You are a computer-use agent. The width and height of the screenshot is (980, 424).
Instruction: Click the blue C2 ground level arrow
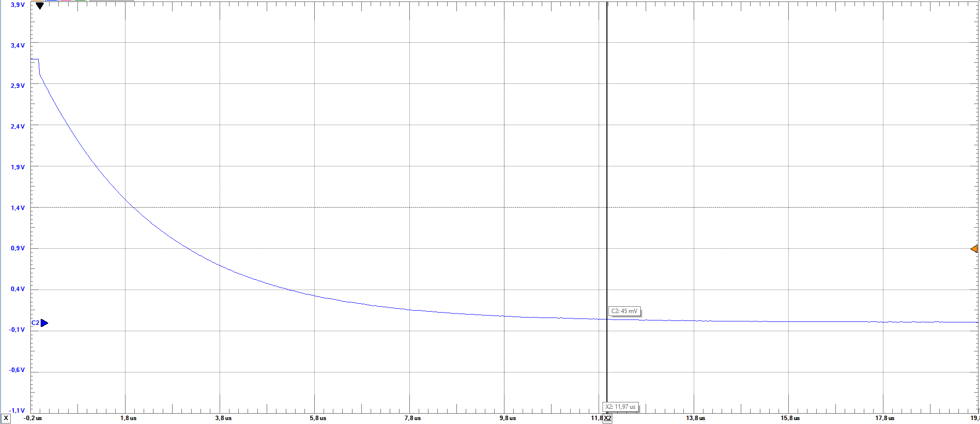click(44, 323)
